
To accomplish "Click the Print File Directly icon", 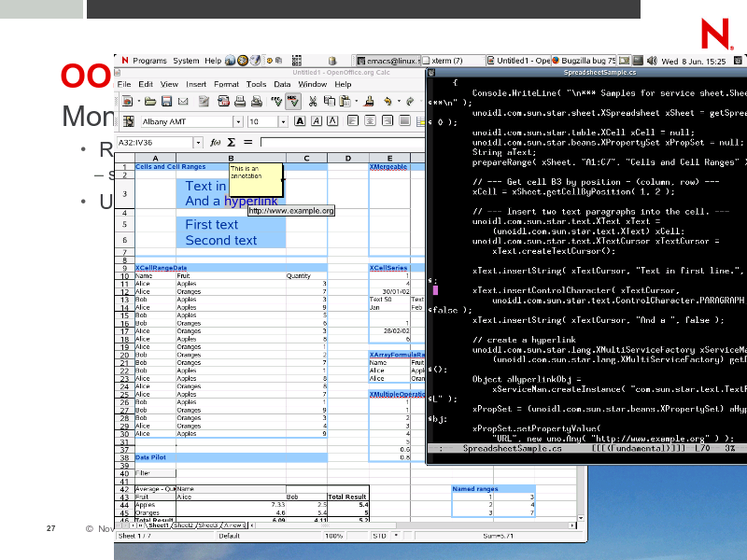I will coord(240,101).
